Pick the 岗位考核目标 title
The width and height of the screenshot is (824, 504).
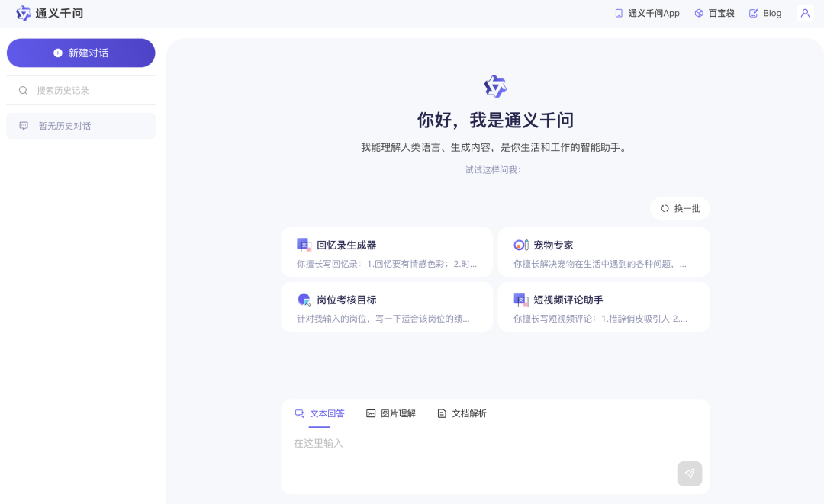point(346,300)
